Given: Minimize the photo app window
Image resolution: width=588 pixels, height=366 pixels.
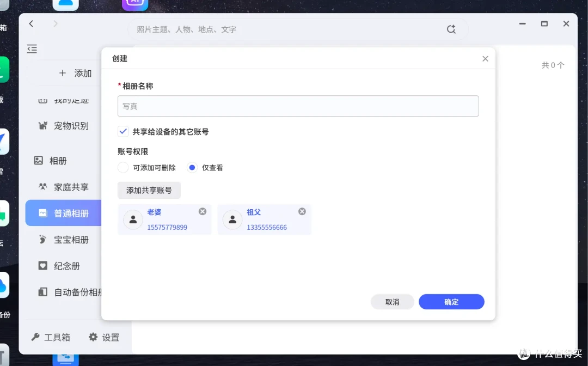Looking at the screenshot, I should click(x=522, y=23).
